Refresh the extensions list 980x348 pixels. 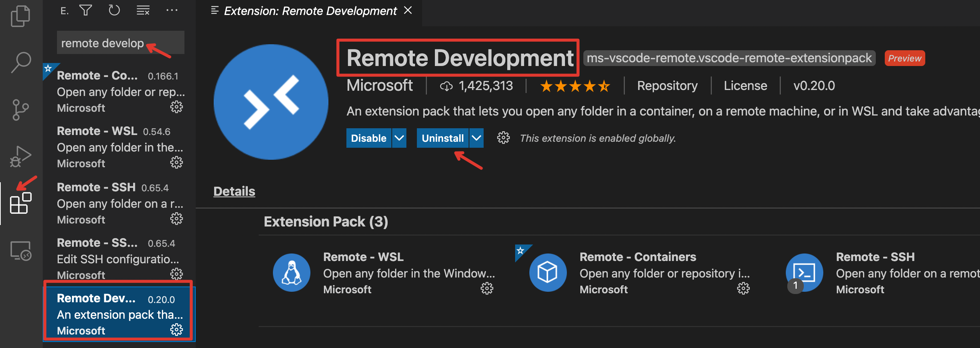pos(114,10)
